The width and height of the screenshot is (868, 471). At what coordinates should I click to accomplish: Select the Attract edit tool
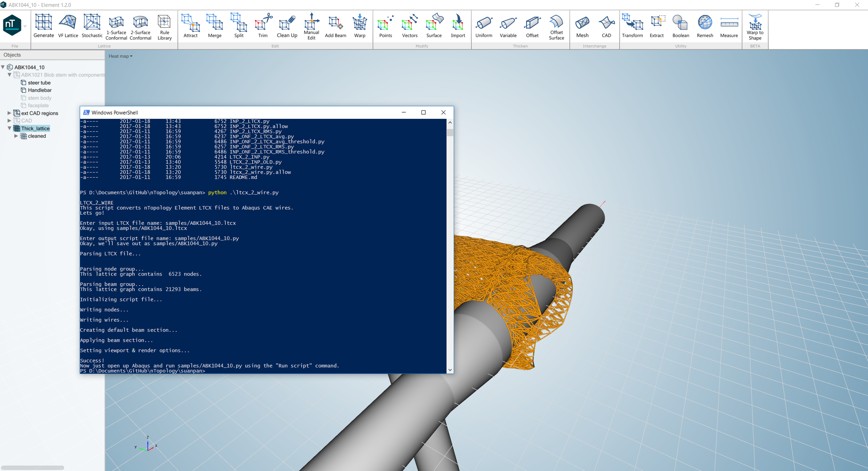pyautogui.click(x=191, y=26)
